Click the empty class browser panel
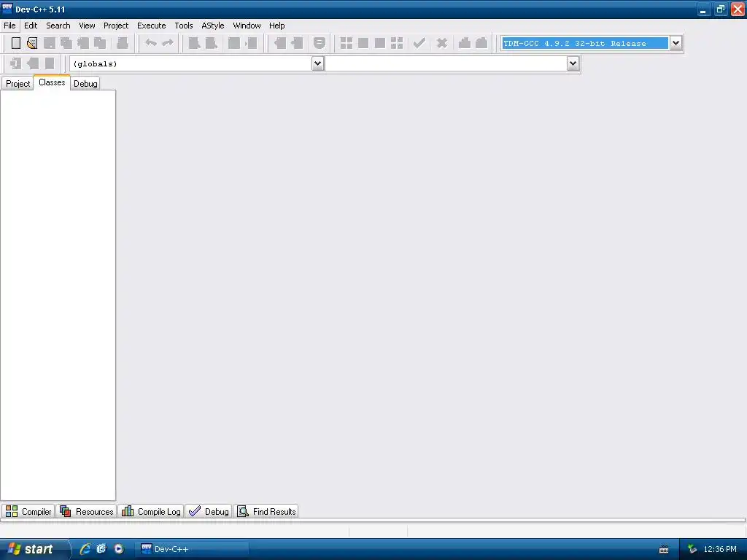 58,295
